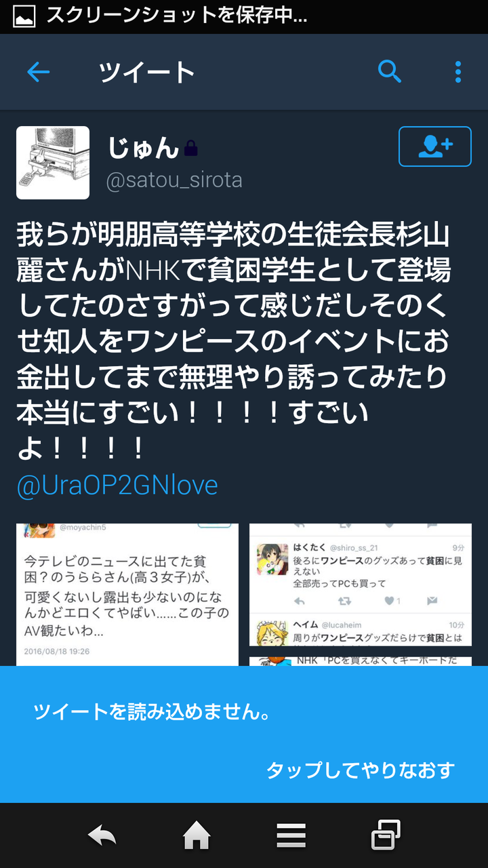Screen dimensions: 488x868
Task: Go back using the blue header arrow
Action: (38, 72)
